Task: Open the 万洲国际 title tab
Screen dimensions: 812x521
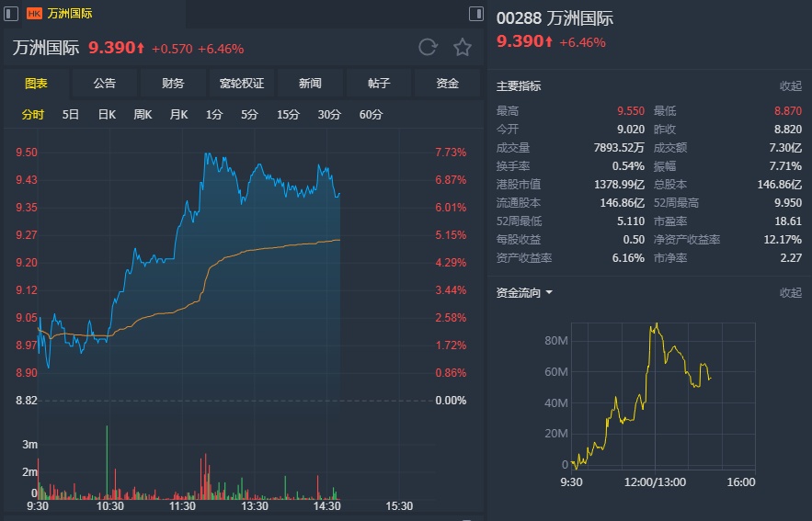Action: pyautogui.click(x=70, y=14)
